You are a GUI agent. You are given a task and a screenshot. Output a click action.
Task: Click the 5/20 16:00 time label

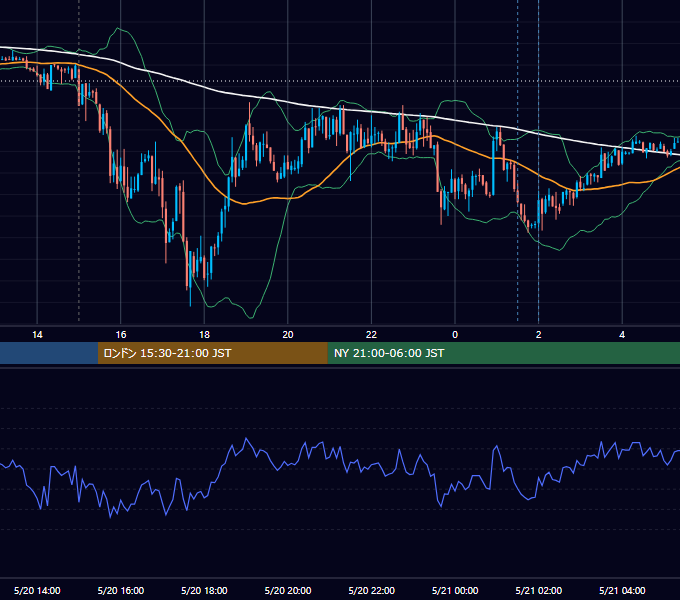[x=121, y=590]
